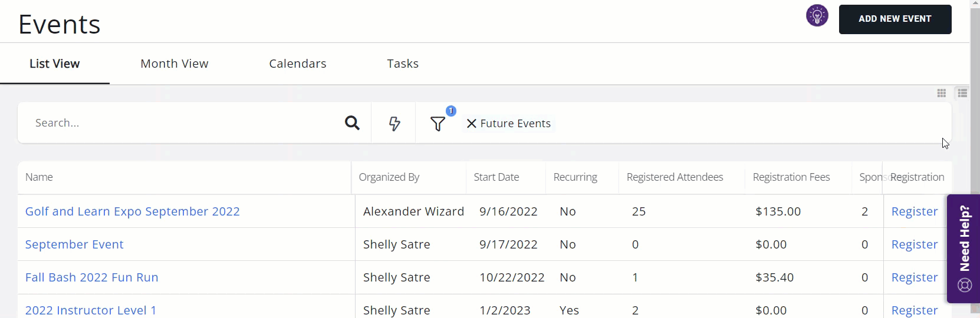This screenshot has width=980, height=318.
Task: Click the Add New Event button
Action: 895,19
